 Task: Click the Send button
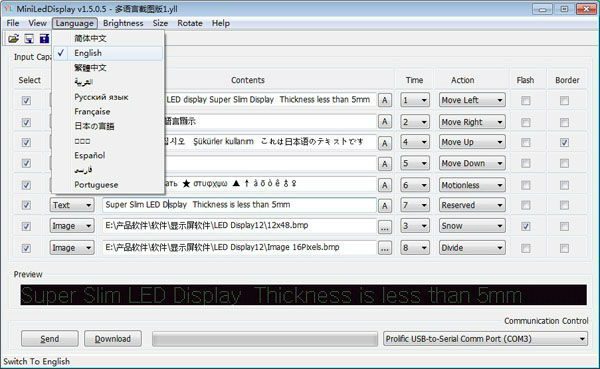click(50, 339)
